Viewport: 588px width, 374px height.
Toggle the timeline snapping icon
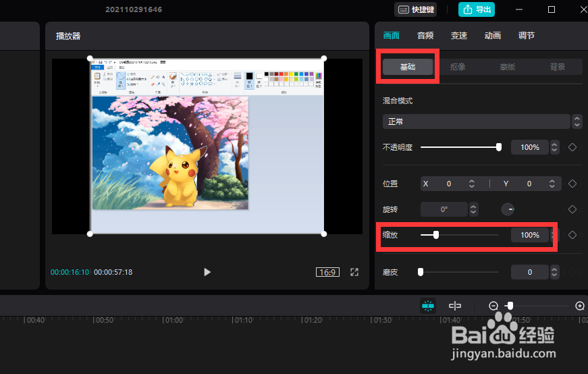point(428,306)
